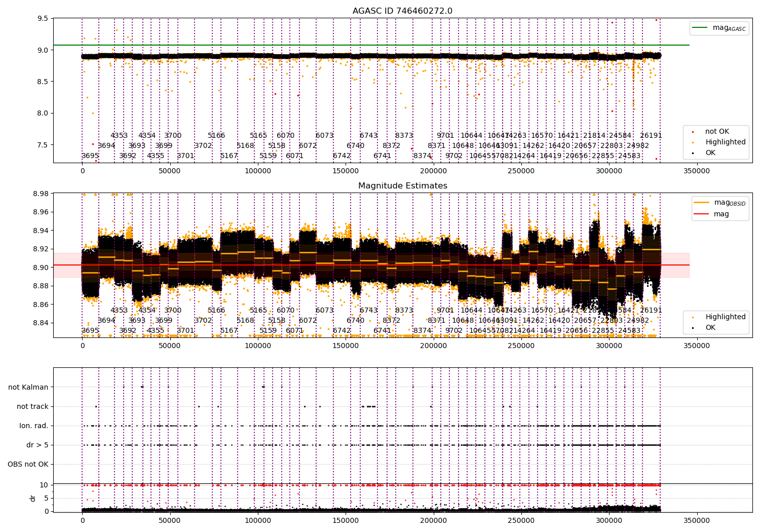The image size is (760, 532).
Task: Click OBSID label 6742 in top plot
Action: coord(342,156)
